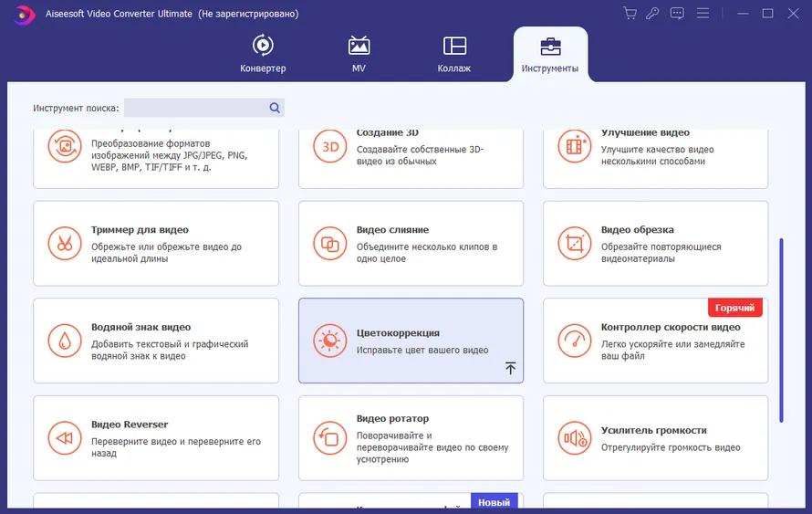Screen dimensions: 812x514
Task: Open Усилитель громкости tool
Action: [656, 438]
